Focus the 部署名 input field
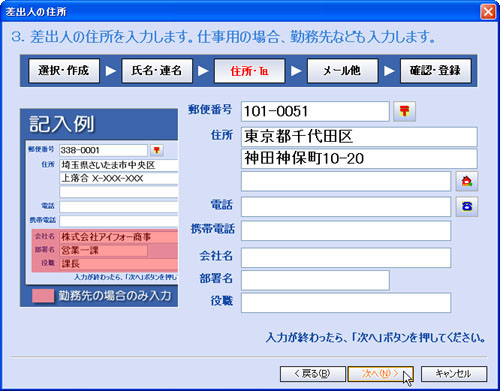 (x=315, y=280)
